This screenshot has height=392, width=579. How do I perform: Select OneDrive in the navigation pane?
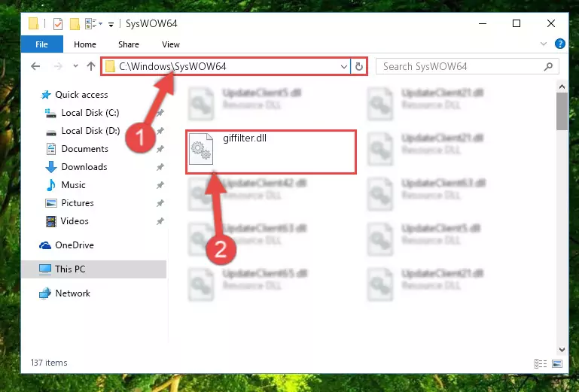click(x=75, y=245)
